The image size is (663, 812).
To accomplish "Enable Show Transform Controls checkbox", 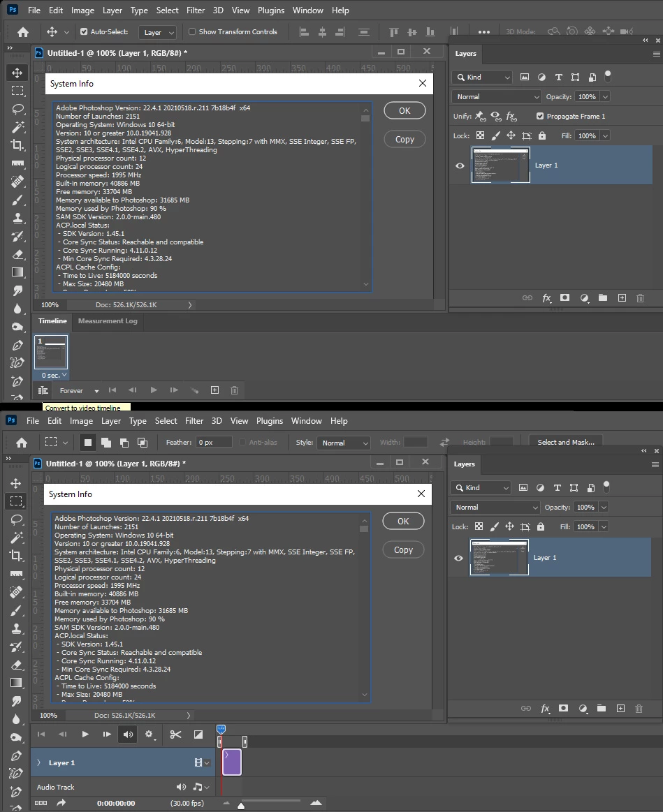I will [x=192, y=31].
